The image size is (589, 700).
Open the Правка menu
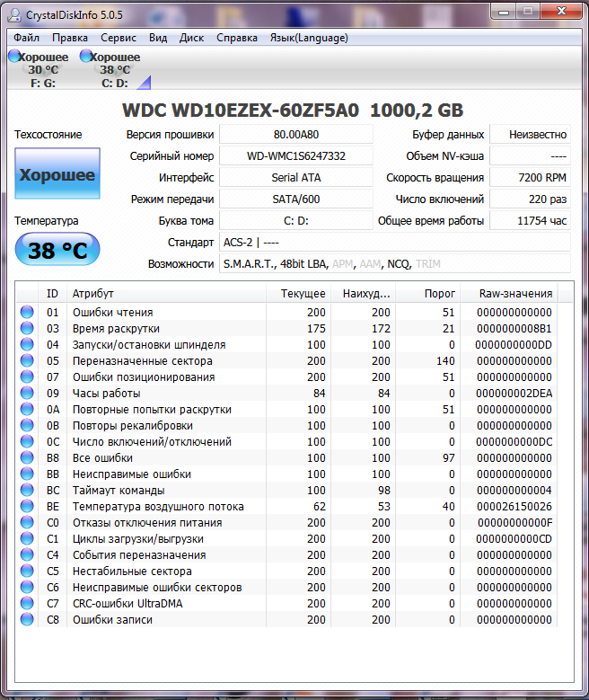pyautogui.click(x=70, y=38)
